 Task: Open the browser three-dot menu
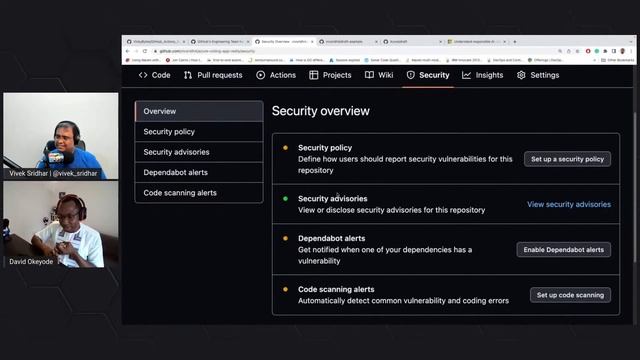(631, 51)
